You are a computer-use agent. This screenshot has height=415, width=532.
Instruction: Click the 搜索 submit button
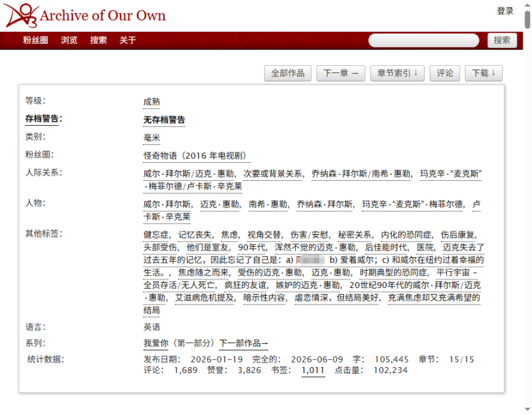pyautogui.click(x=502, y=41)
